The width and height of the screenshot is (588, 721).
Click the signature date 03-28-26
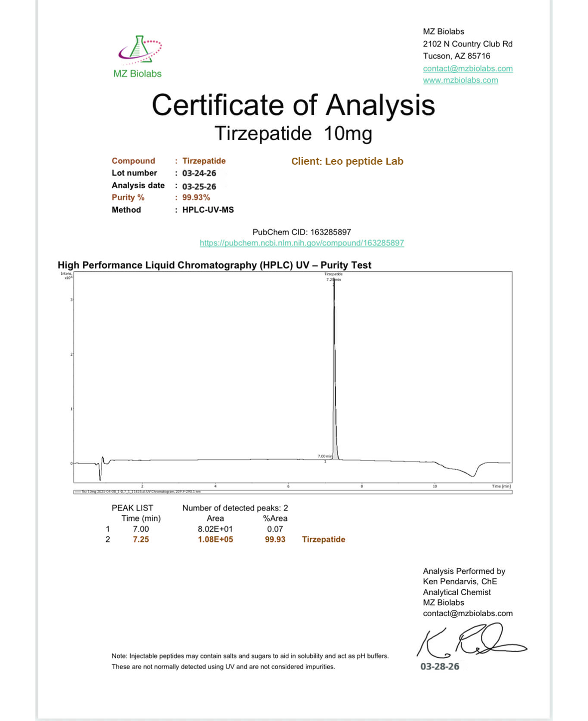[x=440, y=667]
